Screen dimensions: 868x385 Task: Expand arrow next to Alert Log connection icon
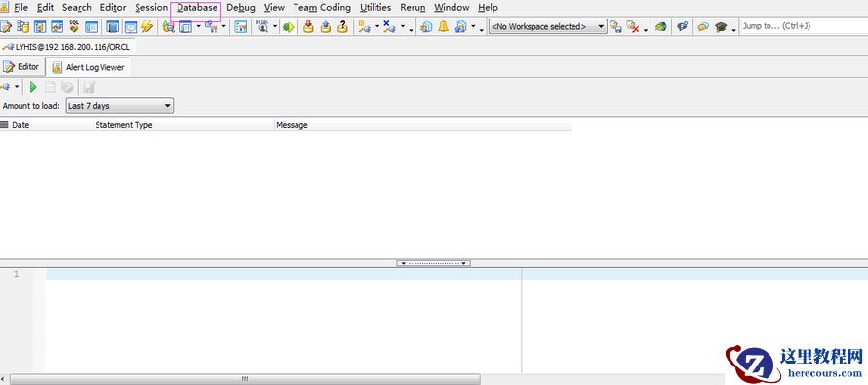pos(17,87)
